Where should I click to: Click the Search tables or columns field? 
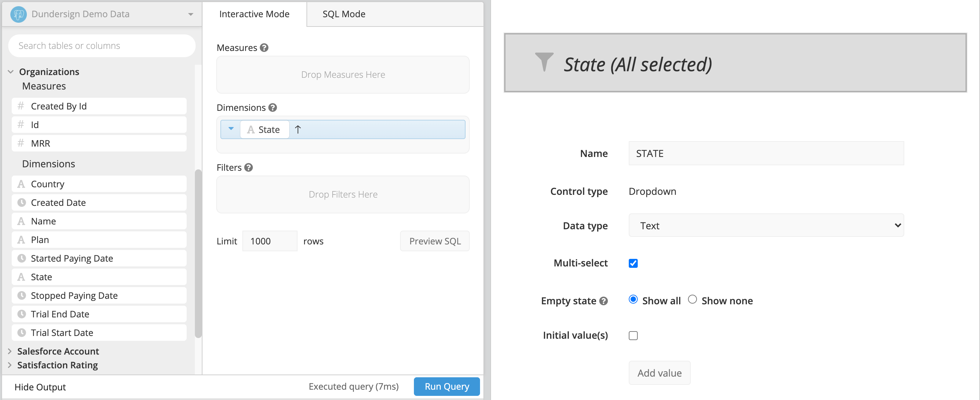click(x=102, y=46)
